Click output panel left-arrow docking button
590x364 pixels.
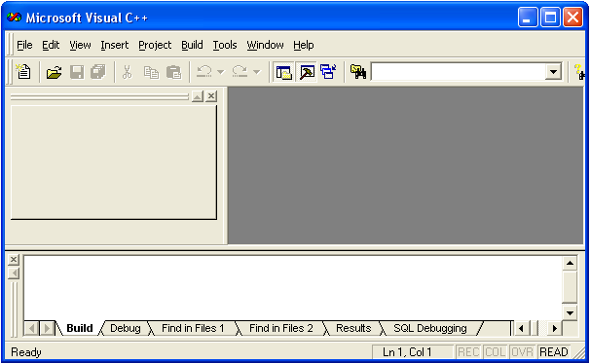(14, 273)
